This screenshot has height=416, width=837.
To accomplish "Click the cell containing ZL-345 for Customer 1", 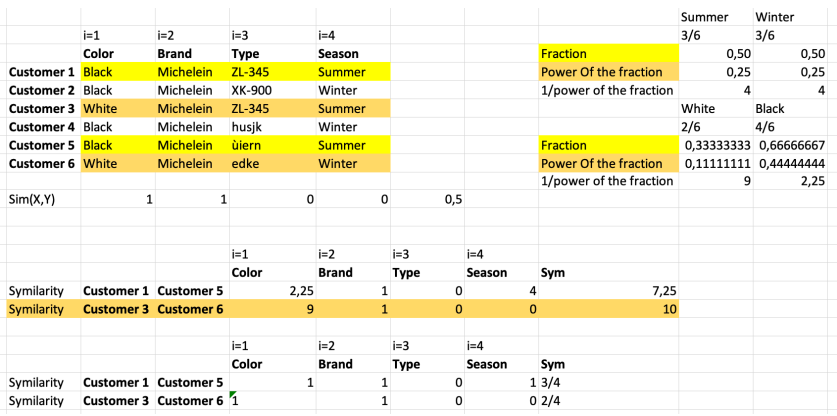I will tap(272, 72).
